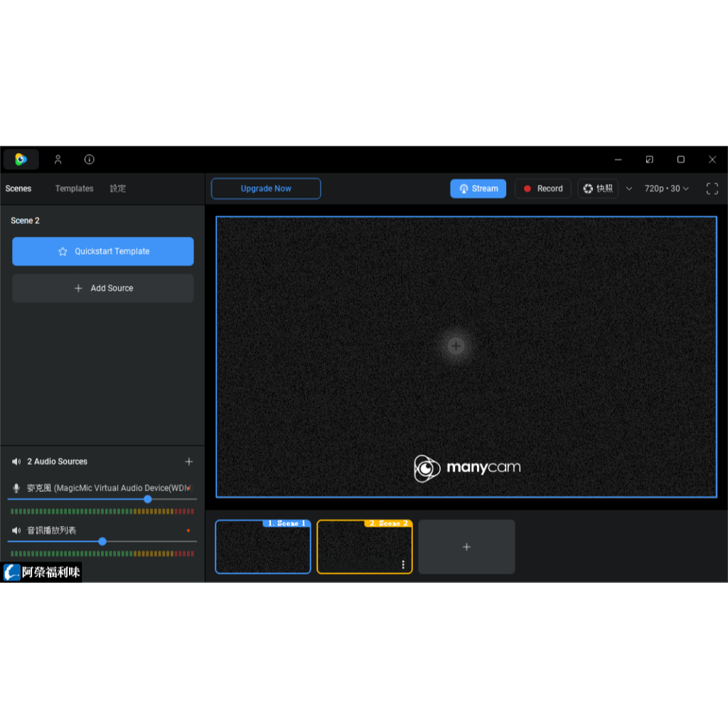Click the compact mode window icon
The image size is (728, 728).
[x=649, y=159]
